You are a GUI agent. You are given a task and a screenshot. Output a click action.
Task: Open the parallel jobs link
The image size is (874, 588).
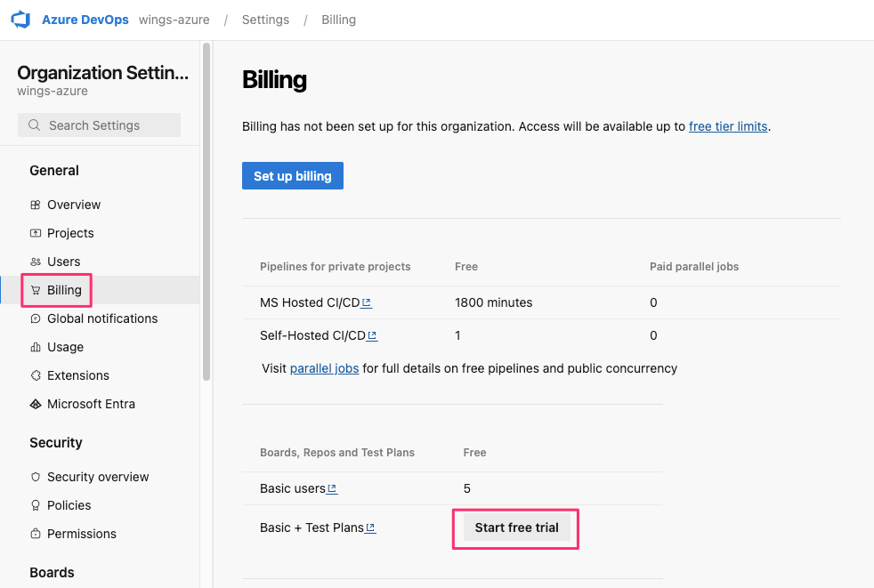[x=324, y=368]
